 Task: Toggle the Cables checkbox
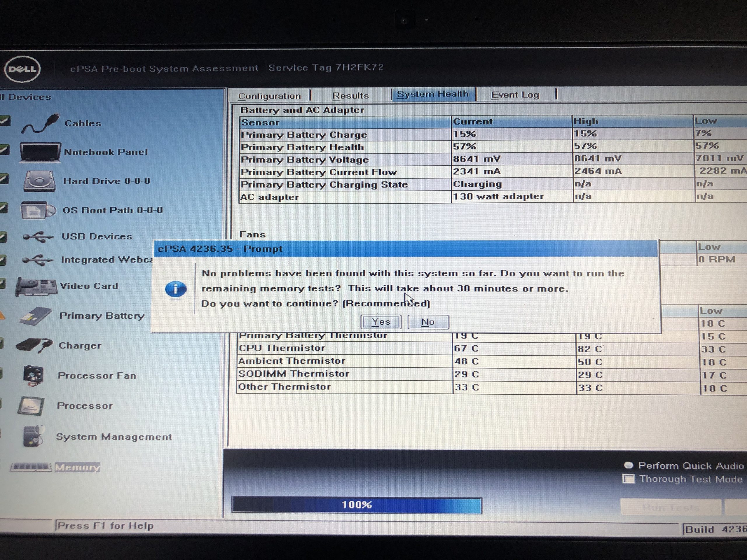[x=5, y=121]
